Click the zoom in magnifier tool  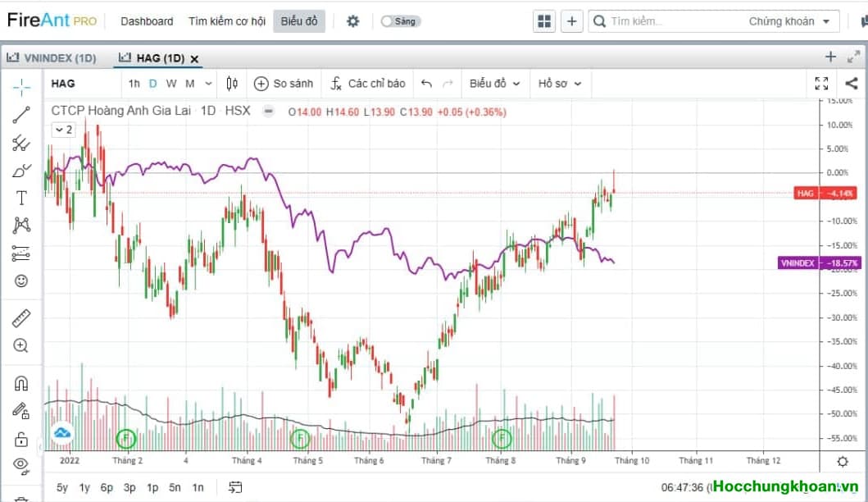click(21, 345)
